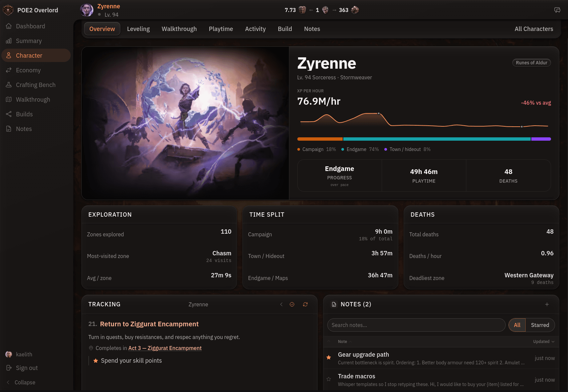
Task: Click the Town / hideout 8% legend
Action: point(407,149)
